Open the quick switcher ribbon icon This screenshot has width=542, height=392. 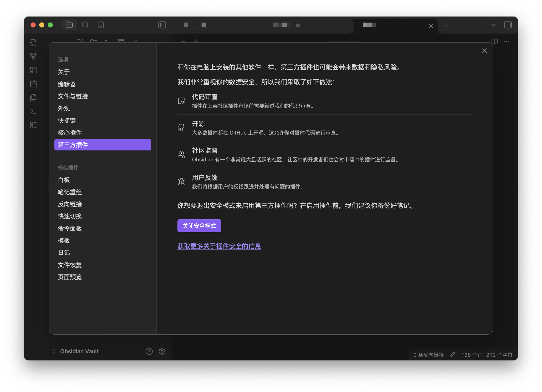(33, 43)
